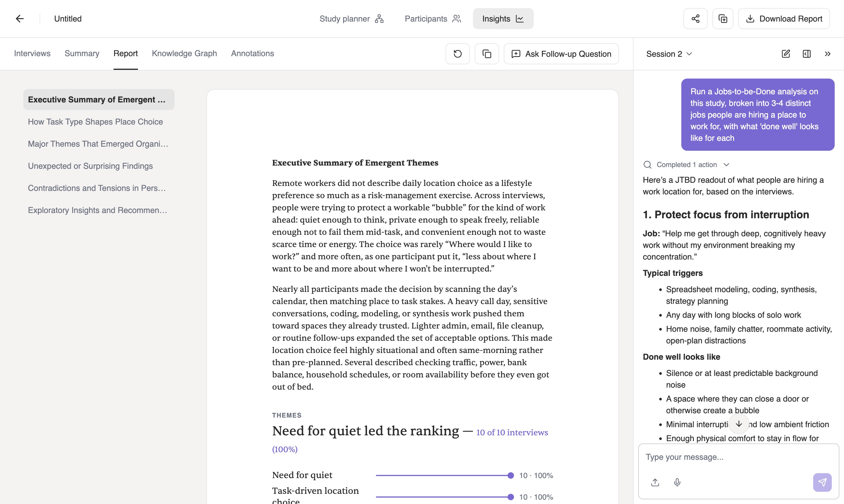Click the upload file icon in chat

(x=655, y=482)
